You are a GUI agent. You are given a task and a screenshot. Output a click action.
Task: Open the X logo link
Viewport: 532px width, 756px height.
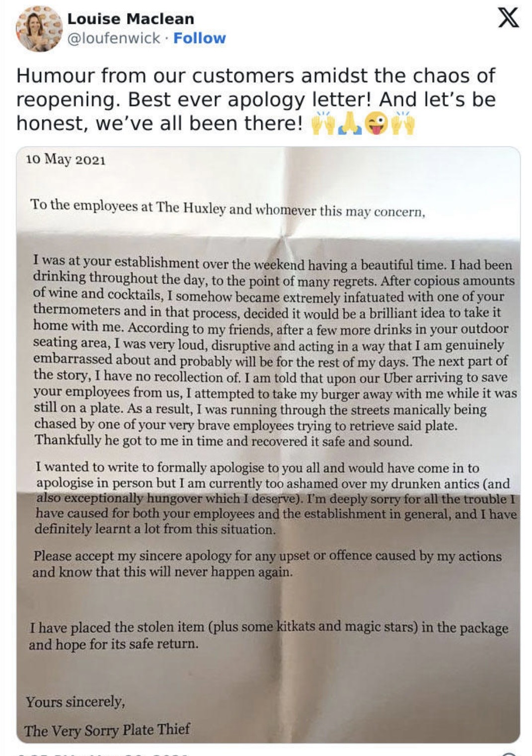click(x=508, y=18)
